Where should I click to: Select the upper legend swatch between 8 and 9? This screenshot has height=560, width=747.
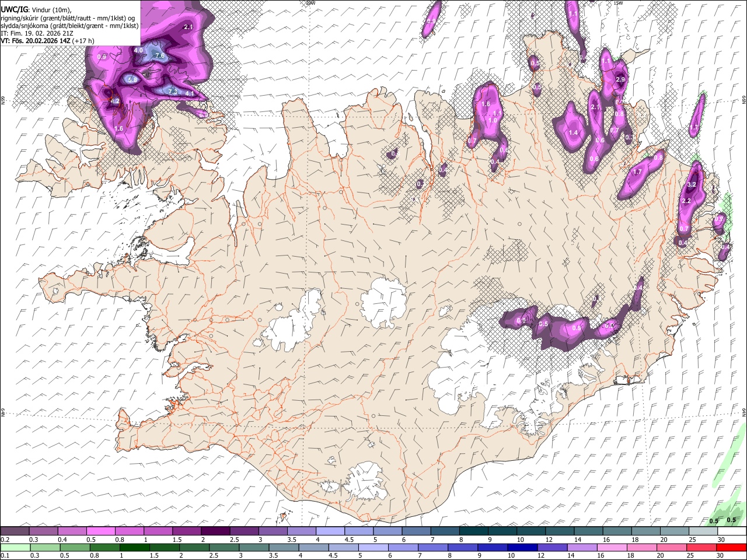pyautogui.click(x=474, y=531)
